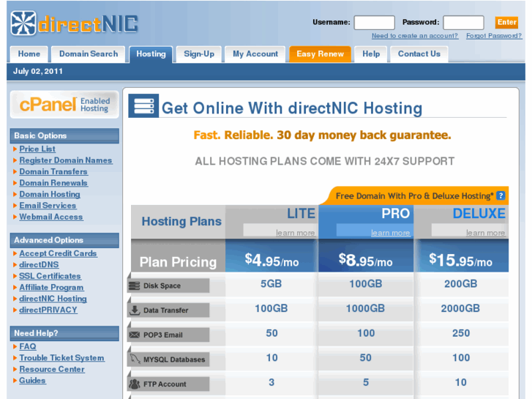532x399 pixels.
Task: Click the Advanced Options section header
Action: [x=64, y=240]
